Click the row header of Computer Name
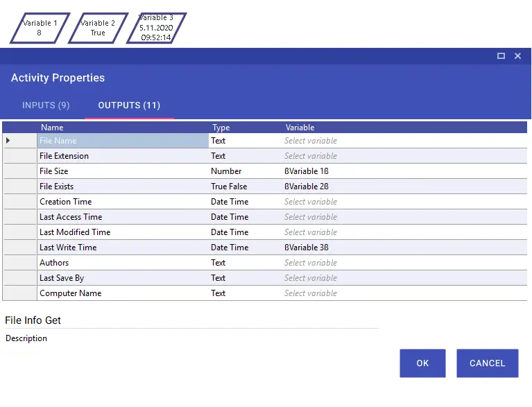 pyautogui.click(x=20, y=293)
